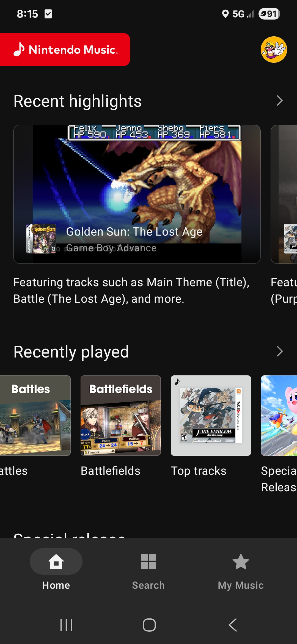
Task: Open the Recent highlights heading
Action: point(78,101)
